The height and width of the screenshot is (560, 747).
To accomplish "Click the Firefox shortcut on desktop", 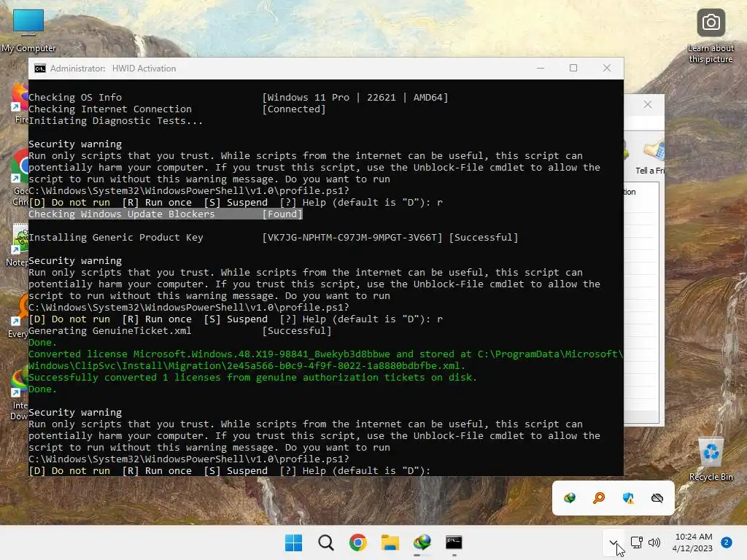I will pos(20,102).
